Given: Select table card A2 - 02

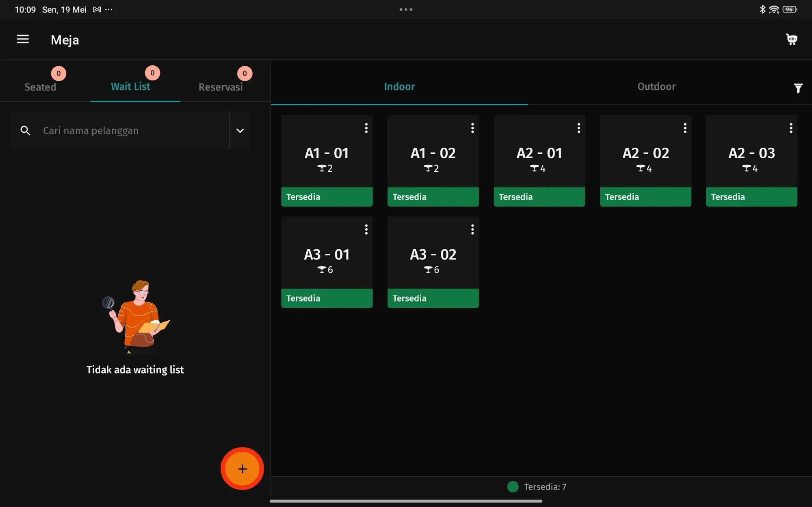Looking at the screenshot, I should (x=645, y=161).
